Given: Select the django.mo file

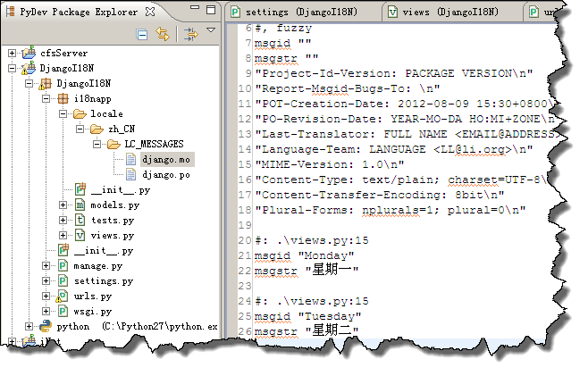Looking at the screenshot, I should pyautogui.click(x=166, y=160).
